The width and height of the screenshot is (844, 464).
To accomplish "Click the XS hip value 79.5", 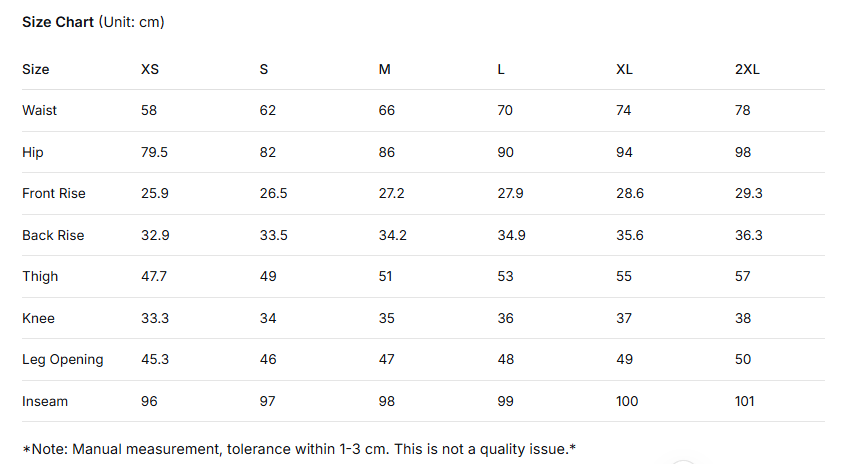I will tap(154, 152).
